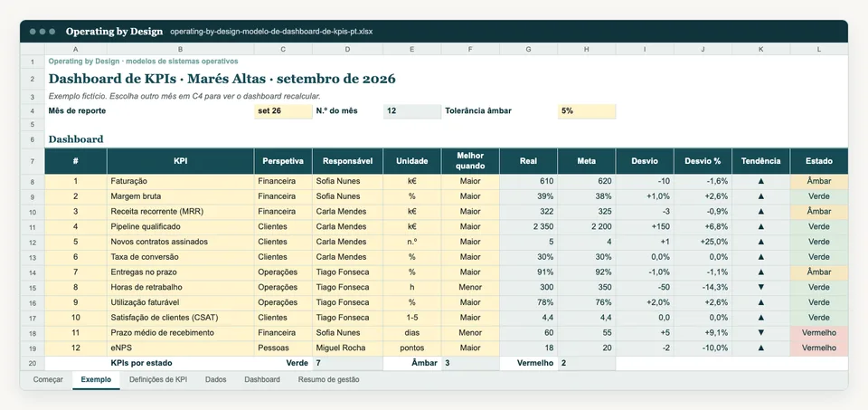Click the 'Receita recorrente (MRR)' cell

tap(181, 212)
